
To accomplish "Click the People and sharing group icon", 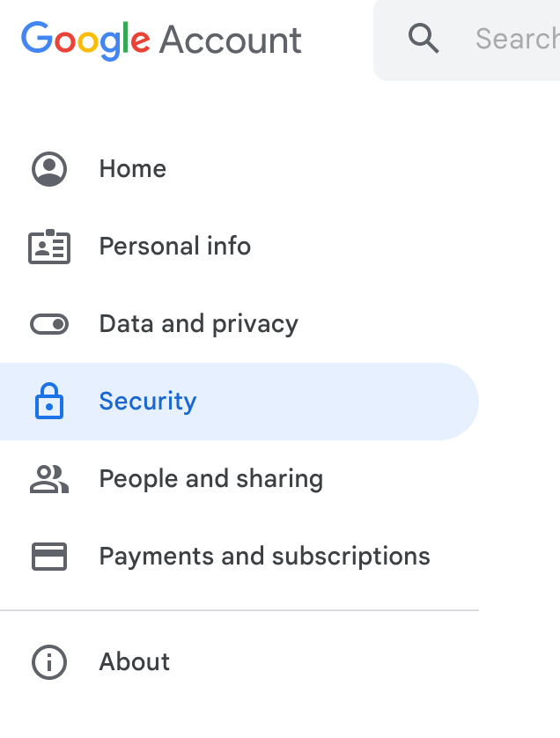I will 49,479.
